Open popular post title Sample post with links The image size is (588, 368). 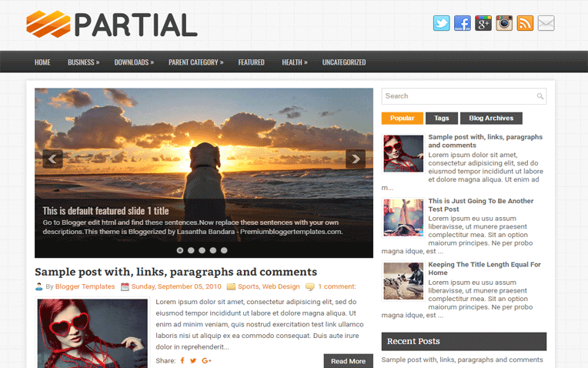point(485,141)
